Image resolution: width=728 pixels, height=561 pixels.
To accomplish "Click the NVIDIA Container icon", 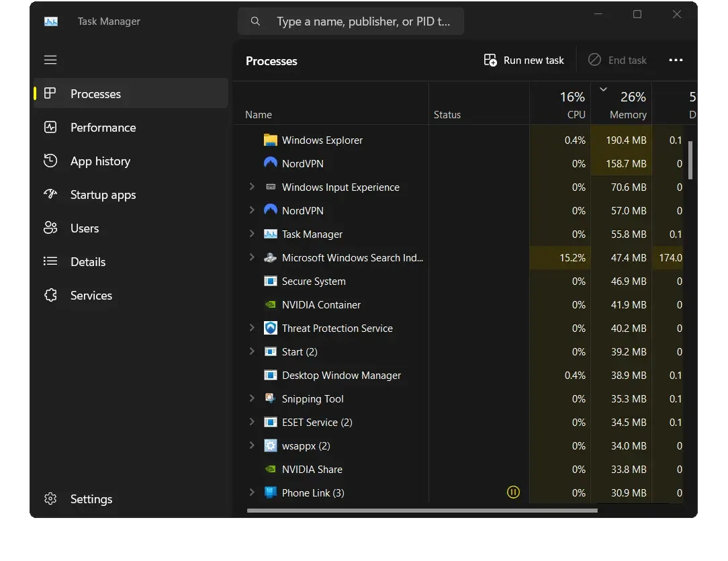I will [270, 304].
